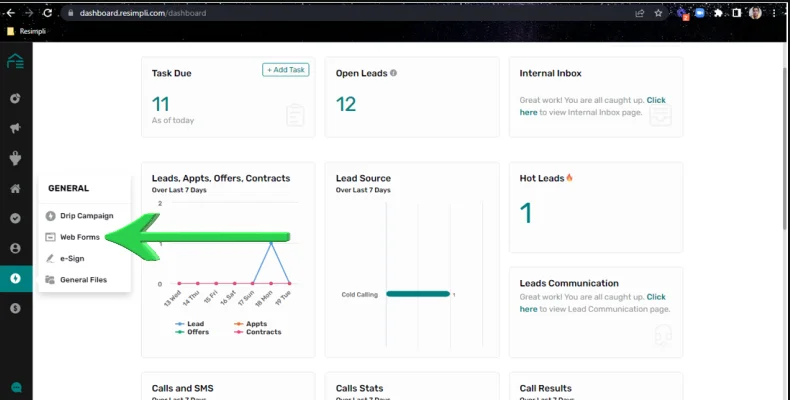Click the Resimpli home logo icon
Viewport: 790px width, 400px height.
[16, 61]
